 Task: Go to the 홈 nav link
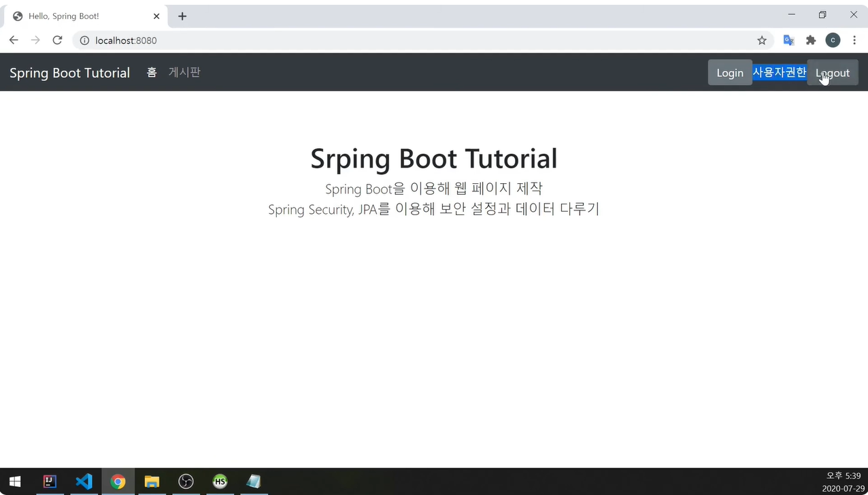click(152, 72)
